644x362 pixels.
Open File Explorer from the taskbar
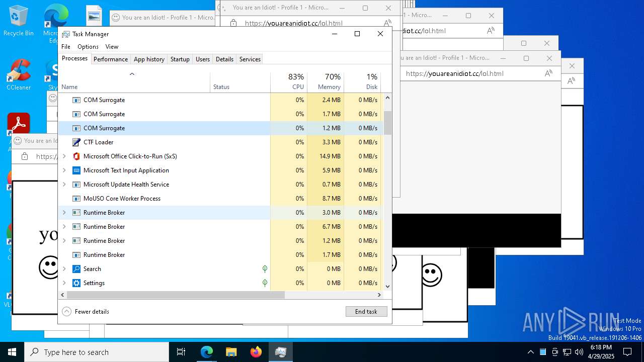[x=231, y=352]
